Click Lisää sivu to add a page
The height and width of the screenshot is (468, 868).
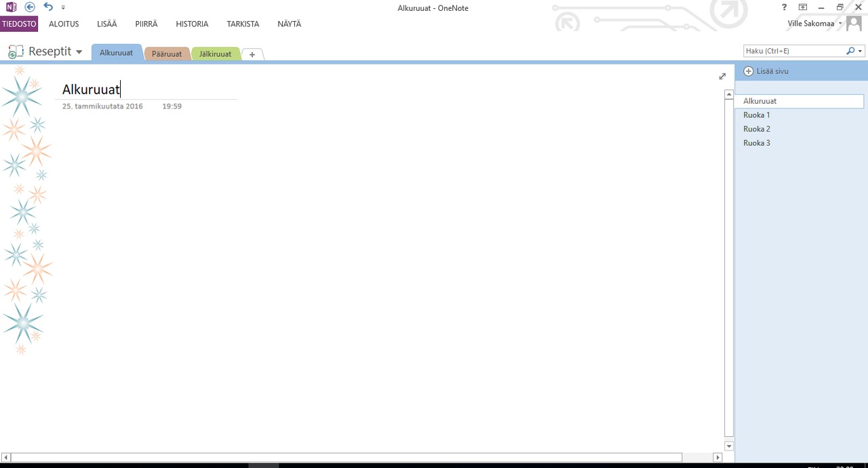(766, 71)
